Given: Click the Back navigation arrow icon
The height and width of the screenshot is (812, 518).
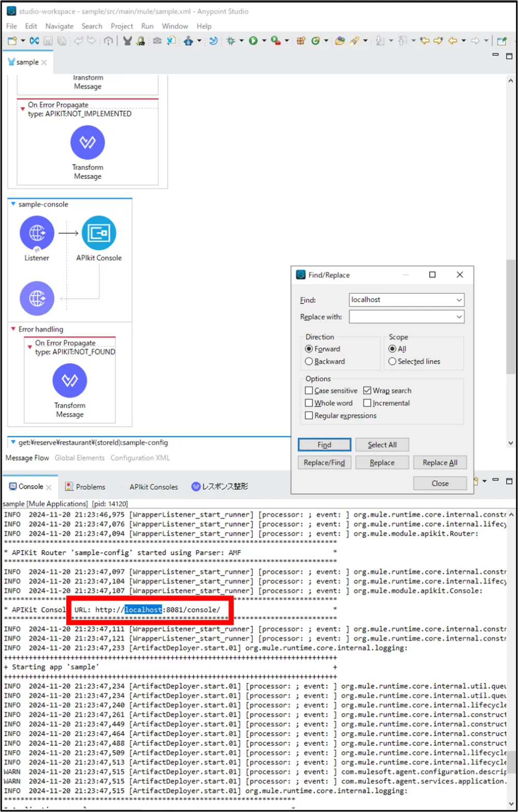Looking at the screenshot, I should [452, 40].
